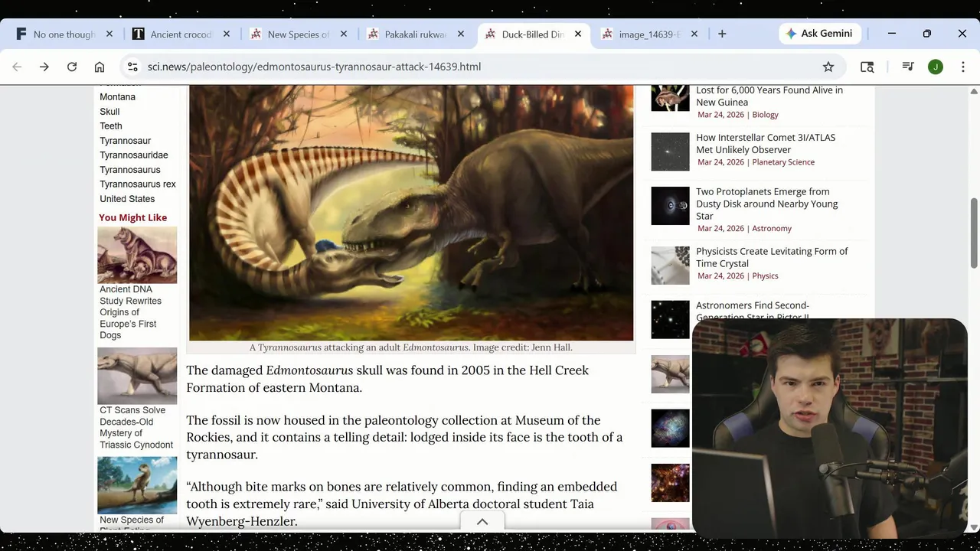980x551 pixels.
Task: Open the profile avatar J
Action: pyautogui.click(x=936, y=67)
